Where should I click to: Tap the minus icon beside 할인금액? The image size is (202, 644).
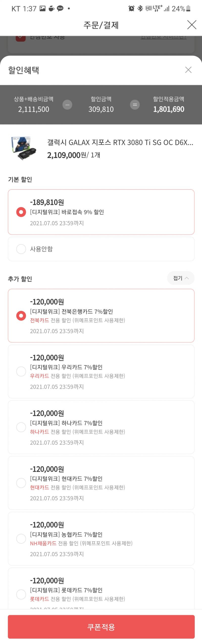(x=67, y=105)
